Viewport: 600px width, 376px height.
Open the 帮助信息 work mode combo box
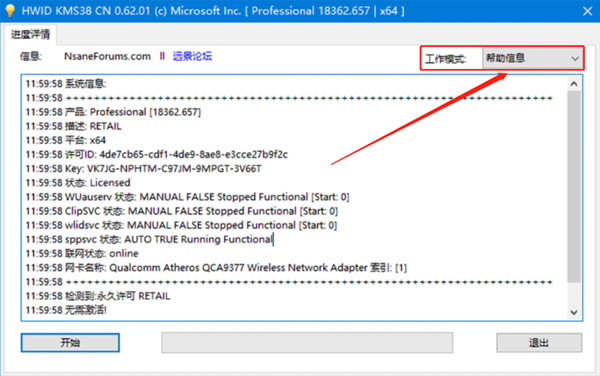click(x=532, y=58)
